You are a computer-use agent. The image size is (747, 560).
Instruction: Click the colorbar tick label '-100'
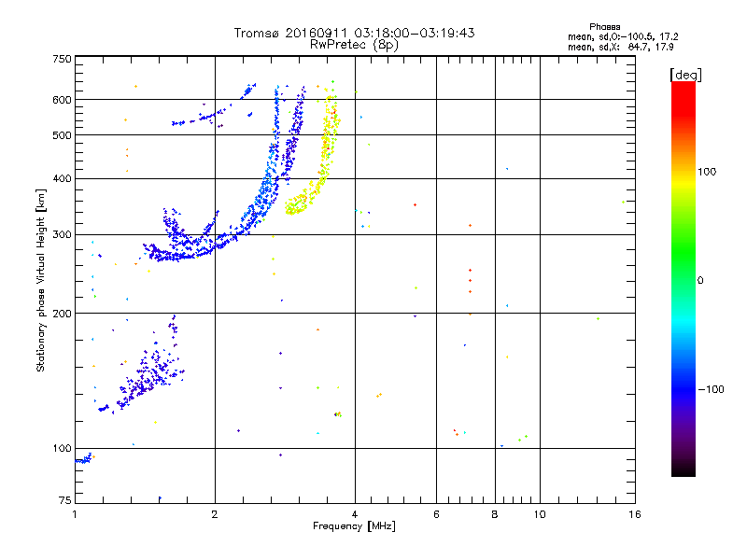pyautogui.click(x=712, y=389)
